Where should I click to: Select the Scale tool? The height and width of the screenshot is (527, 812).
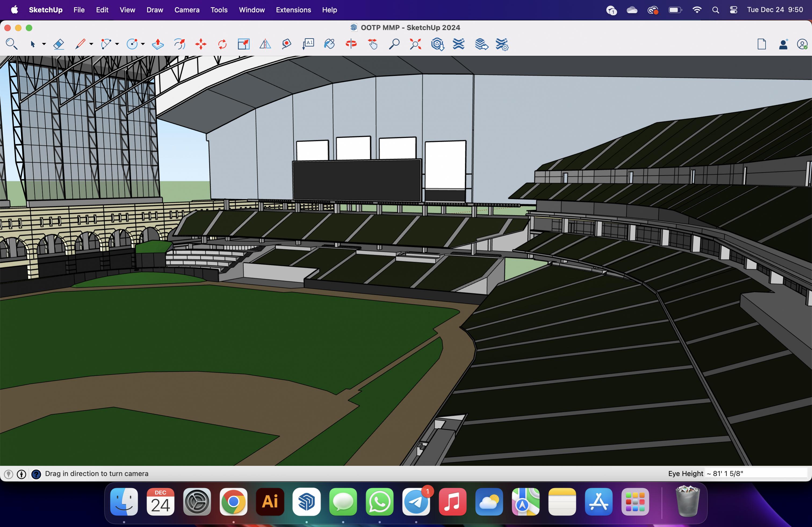244,44
